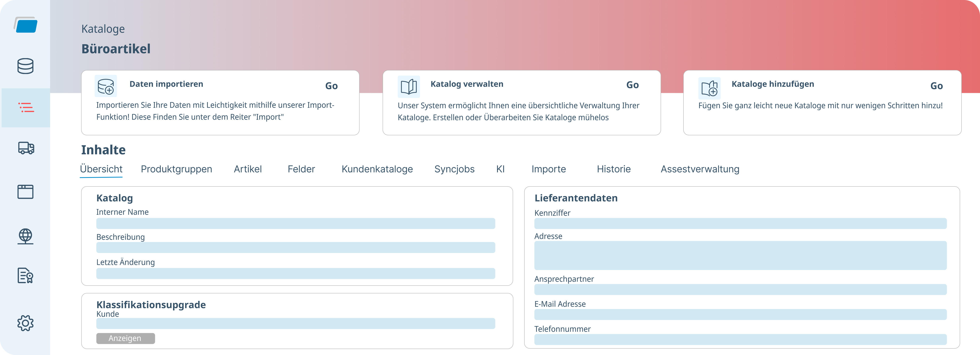The image size is (980, 355).
Task: Switch to the Syncjobs tab
Action: [454, 169]
